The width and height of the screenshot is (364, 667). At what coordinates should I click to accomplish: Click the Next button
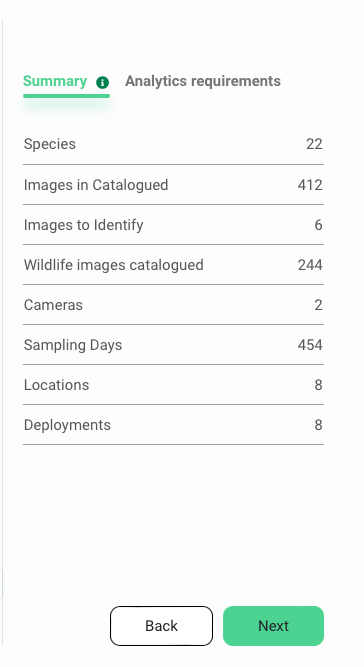[273, 626]
